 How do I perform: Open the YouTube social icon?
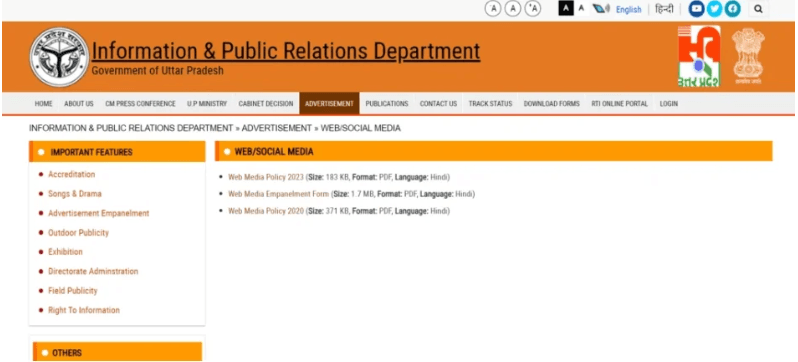pyautogui.click(x=696, y=9)
